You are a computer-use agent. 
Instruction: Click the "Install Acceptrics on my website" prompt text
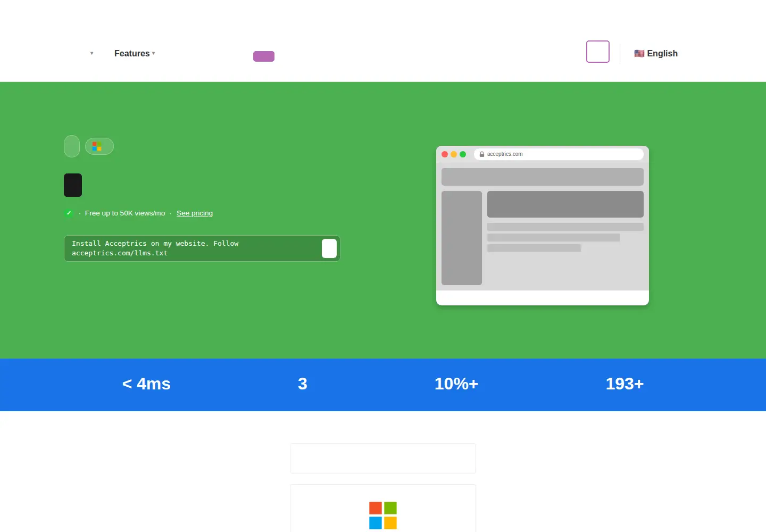pyautogui.click(x=155, y=248)
